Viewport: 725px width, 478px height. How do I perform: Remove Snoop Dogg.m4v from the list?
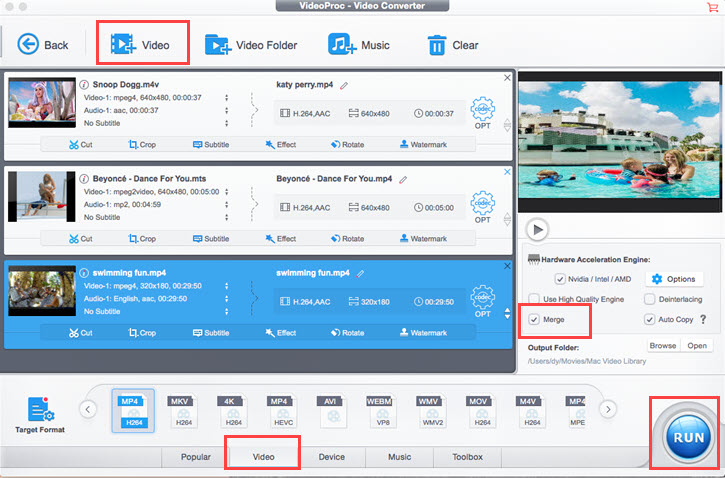[x=507, y=78]
